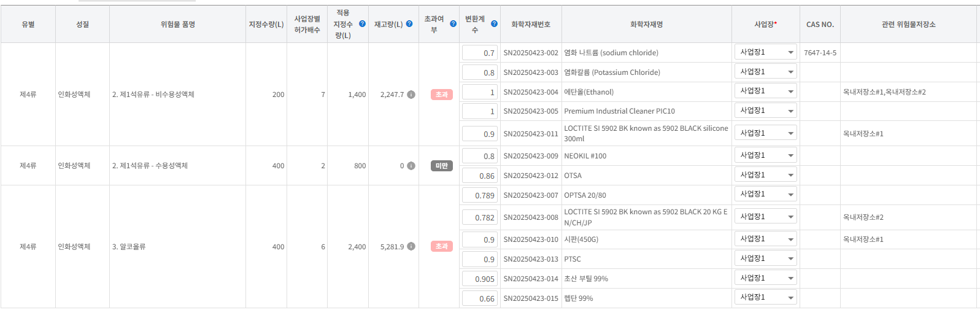Select material number SN20250423-009

click(531, 156)
